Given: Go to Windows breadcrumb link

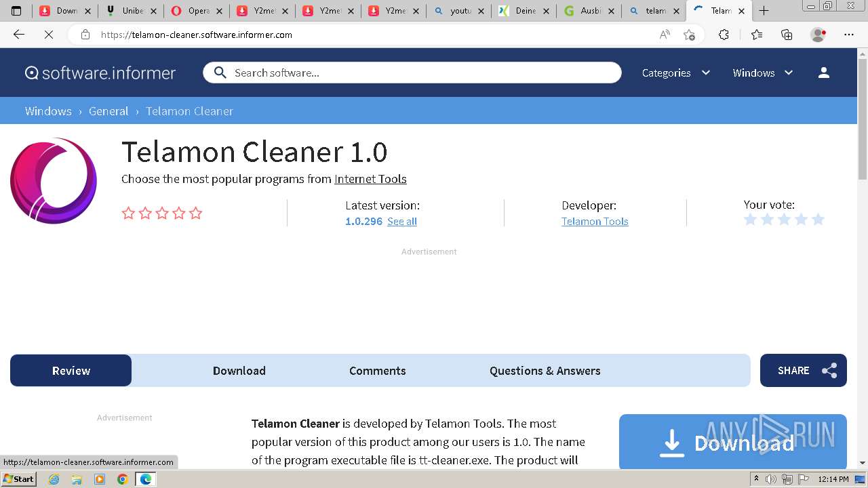Looking at the screenshot, I should (x=48, y=111).
